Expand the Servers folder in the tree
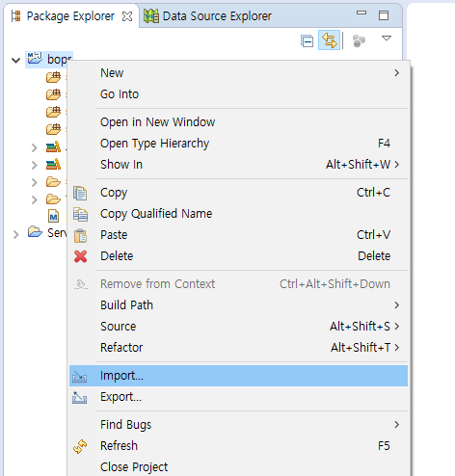The image size is (455, 476). point(15,234)
